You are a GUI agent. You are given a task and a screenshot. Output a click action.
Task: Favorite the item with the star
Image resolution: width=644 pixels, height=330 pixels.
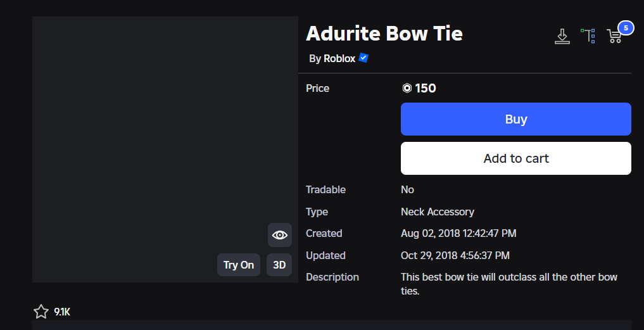coord(41,312)
